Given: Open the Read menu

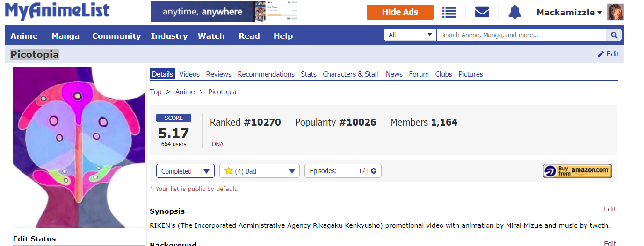Looking at the screenshot, I should point(249,36).
